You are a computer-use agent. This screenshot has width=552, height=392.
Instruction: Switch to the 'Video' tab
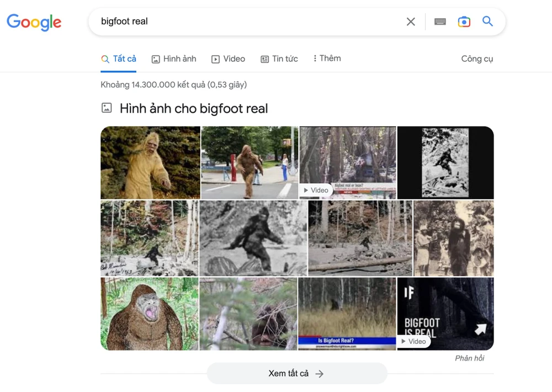point(228,59)
